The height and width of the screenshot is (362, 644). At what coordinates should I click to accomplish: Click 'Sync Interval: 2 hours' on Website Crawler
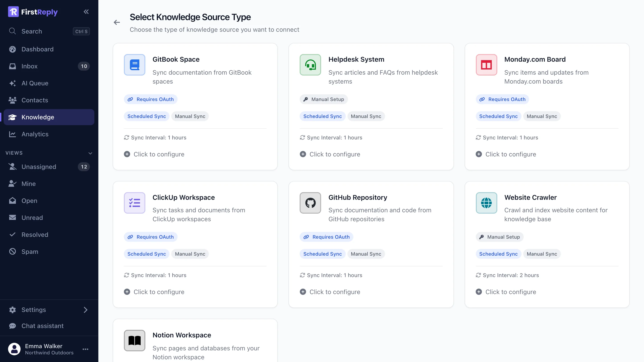tap(507, 275)
